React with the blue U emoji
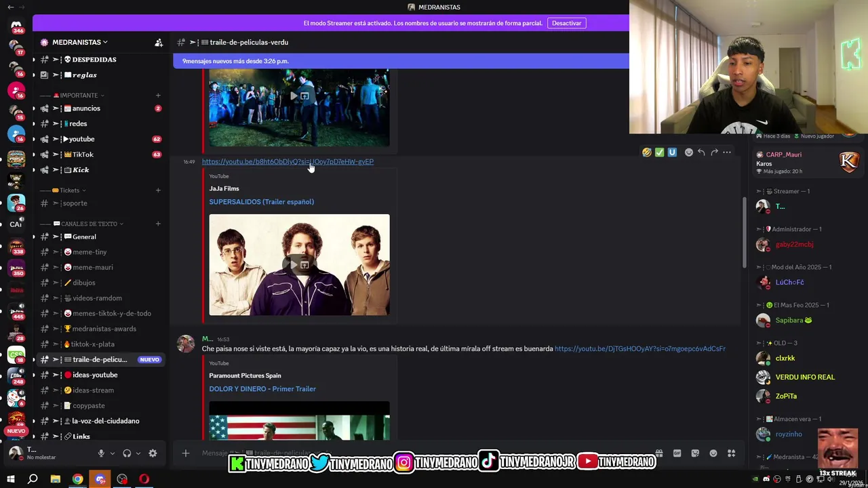This screenshot has height=488, width=868. click(x=672, y=152)
